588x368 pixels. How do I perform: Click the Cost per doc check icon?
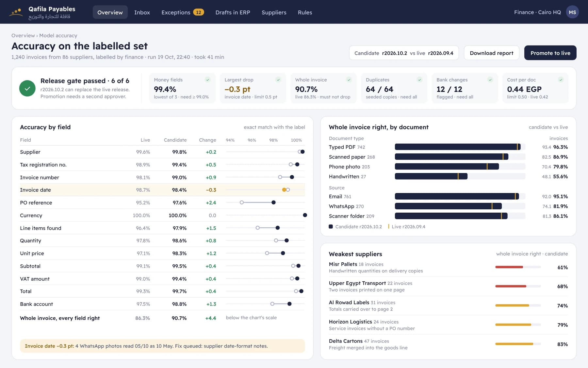coord(561,80)
